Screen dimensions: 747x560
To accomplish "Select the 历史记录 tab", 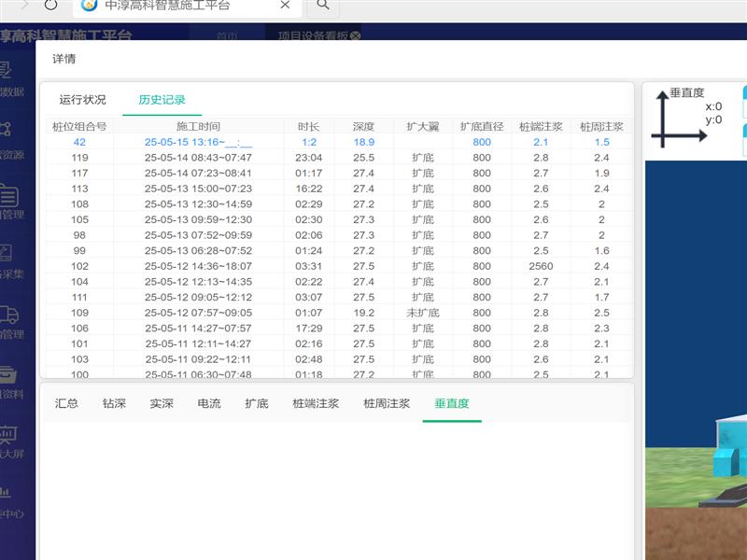I will click(162, 100).
